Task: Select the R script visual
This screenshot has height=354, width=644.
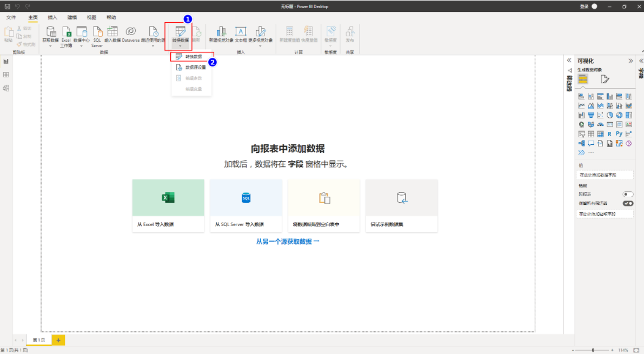Action: click(x=610, y=134)
